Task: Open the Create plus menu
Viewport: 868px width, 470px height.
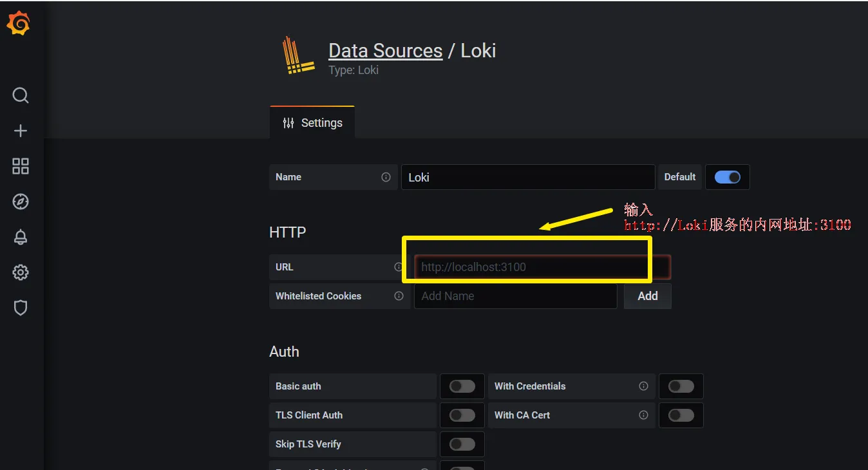Action: 21,131
